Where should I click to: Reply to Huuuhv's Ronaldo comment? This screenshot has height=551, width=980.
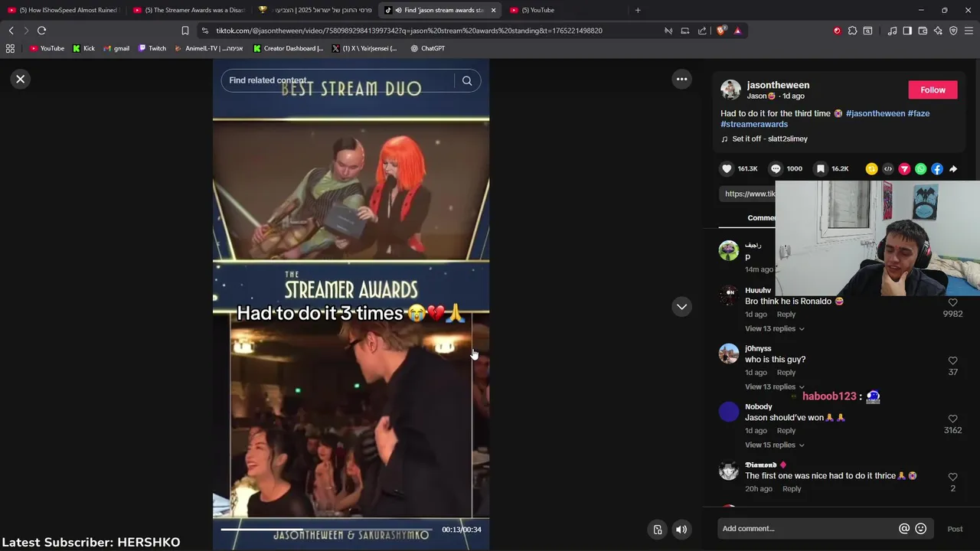click(x=786, y=315)
